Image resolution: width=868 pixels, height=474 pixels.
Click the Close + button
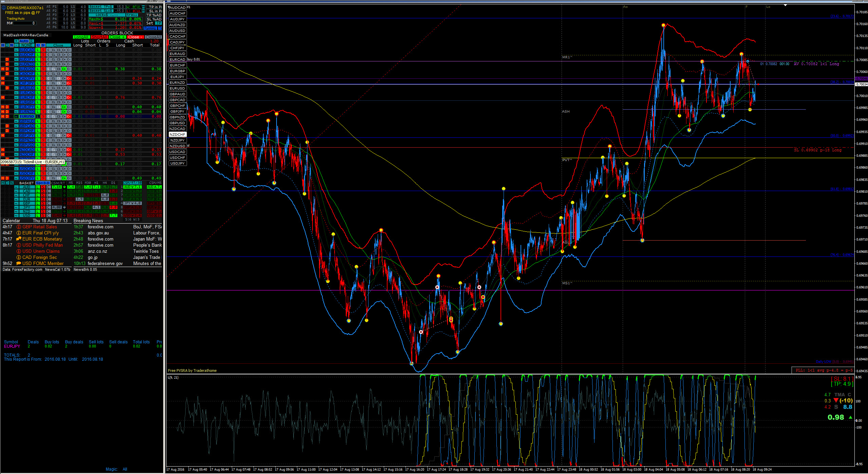(x=117, y=37)
